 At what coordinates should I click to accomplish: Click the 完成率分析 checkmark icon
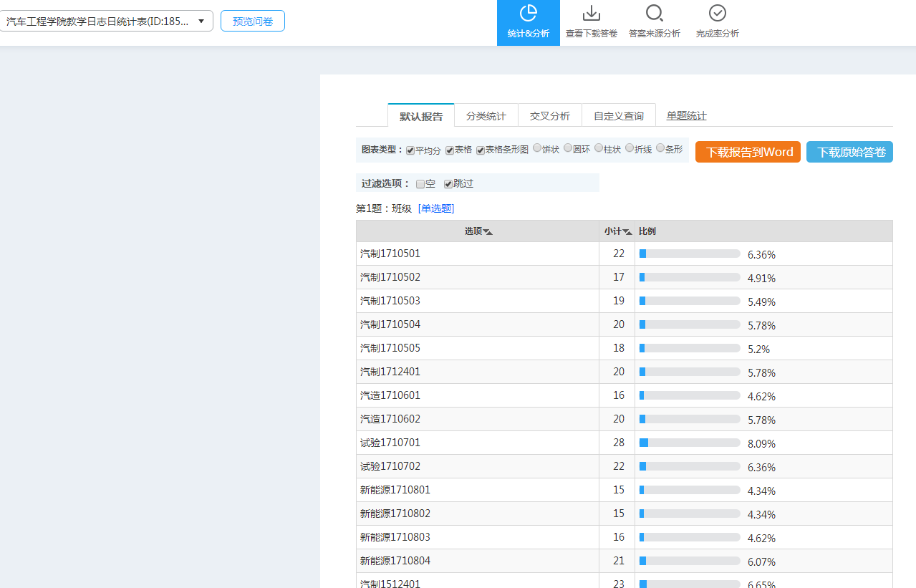click(x=717, y=14)
